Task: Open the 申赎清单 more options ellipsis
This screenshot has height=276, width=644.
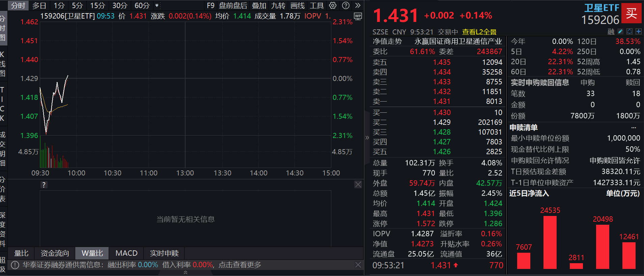Action: (634, 128)
